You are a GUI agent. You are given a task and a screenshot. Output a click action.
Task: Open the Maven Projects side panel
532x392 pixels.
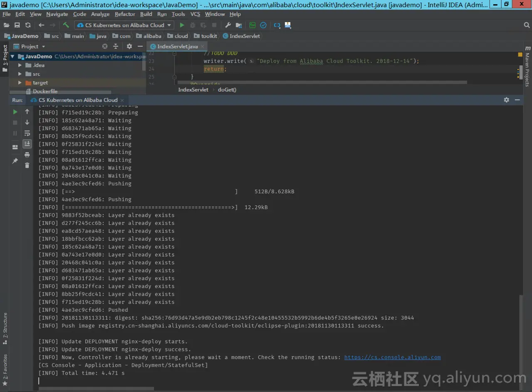527,66
